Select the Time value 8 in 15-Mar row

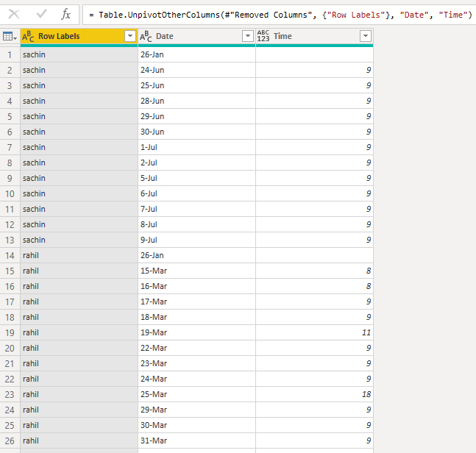click(x=314, y=271)
